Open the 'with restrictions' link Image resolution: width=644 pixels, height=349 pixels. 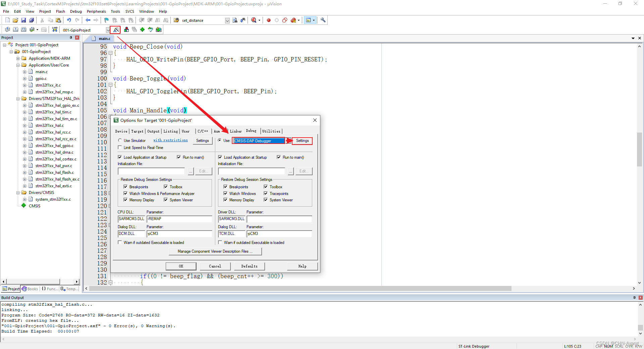coord(170,140)
